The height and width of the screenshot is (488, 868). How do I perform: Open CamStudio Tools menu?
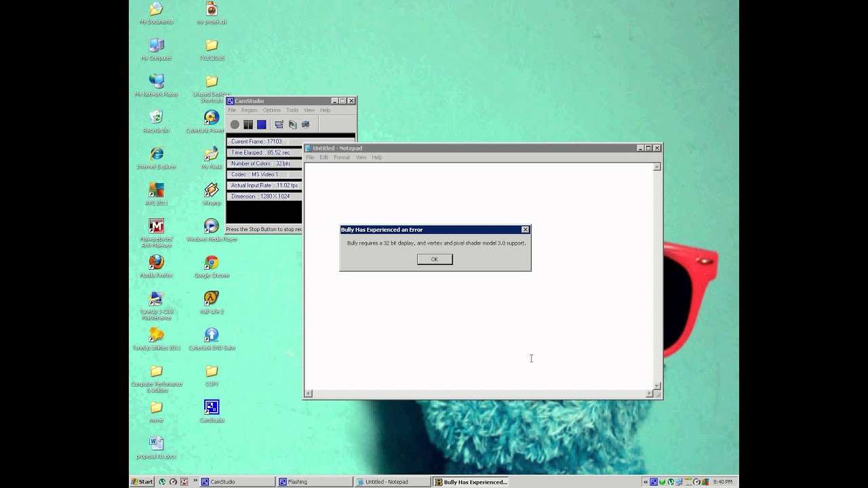[x=292, y=110]
